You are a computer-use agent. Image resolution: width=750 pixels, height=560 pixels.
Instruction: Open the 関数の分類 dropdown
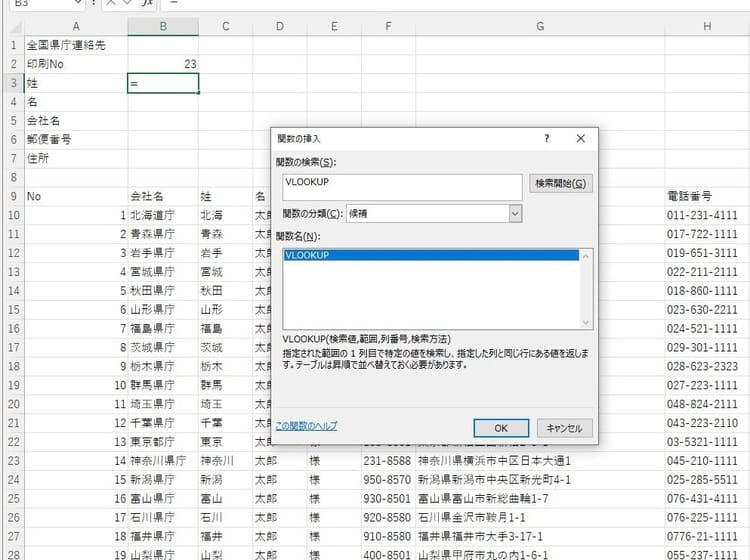(x=515, y=214)
